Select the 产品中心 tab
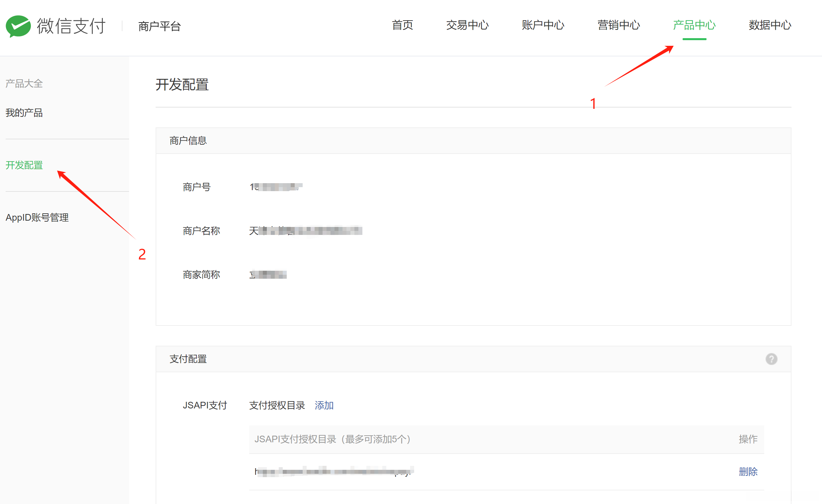Viewport: 822px width, 504px height. click(694, 25)
